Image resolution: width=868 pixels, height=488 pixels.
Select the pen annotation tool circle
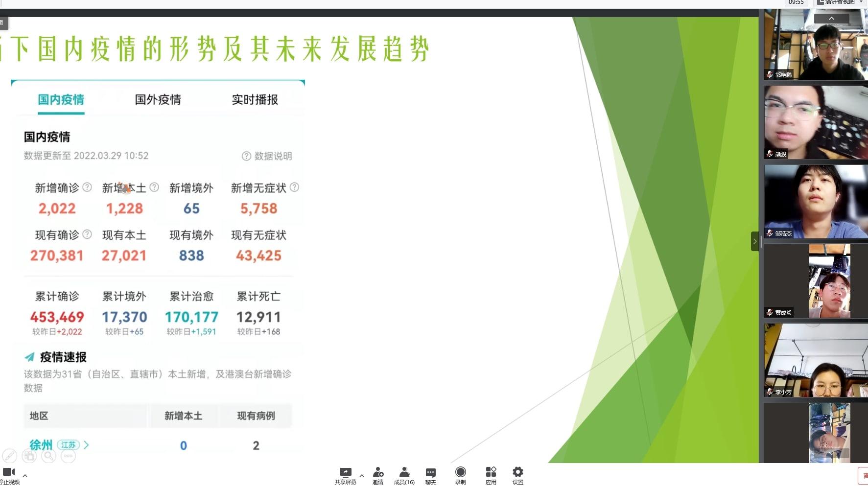(x=10, y=456)
